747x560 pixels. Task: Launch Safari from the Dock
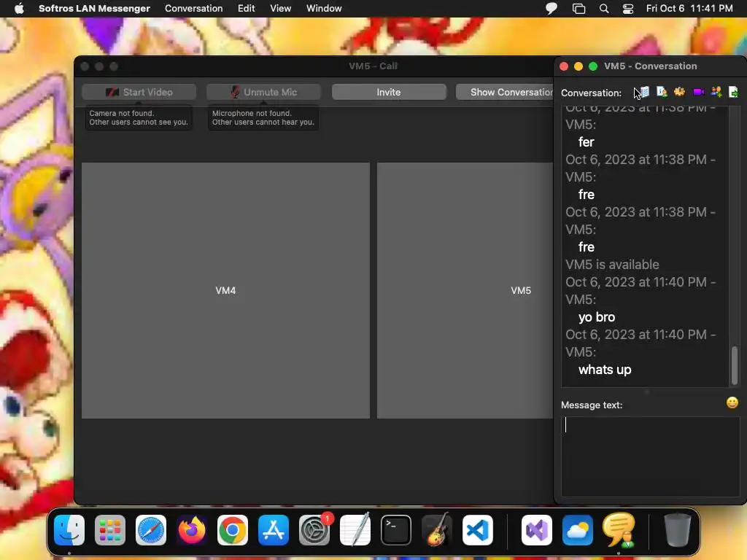pyautogui.click(x=151, y=530)
